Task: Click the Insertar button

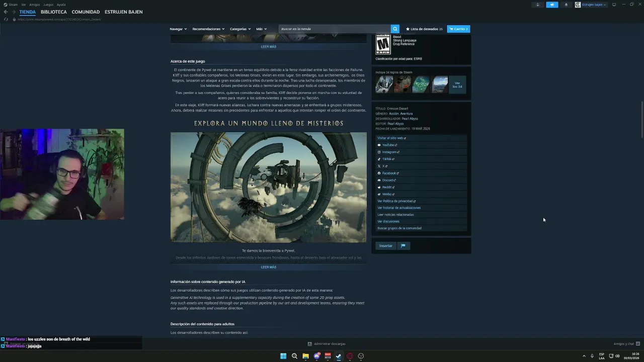Action: [x=386, y=246]
